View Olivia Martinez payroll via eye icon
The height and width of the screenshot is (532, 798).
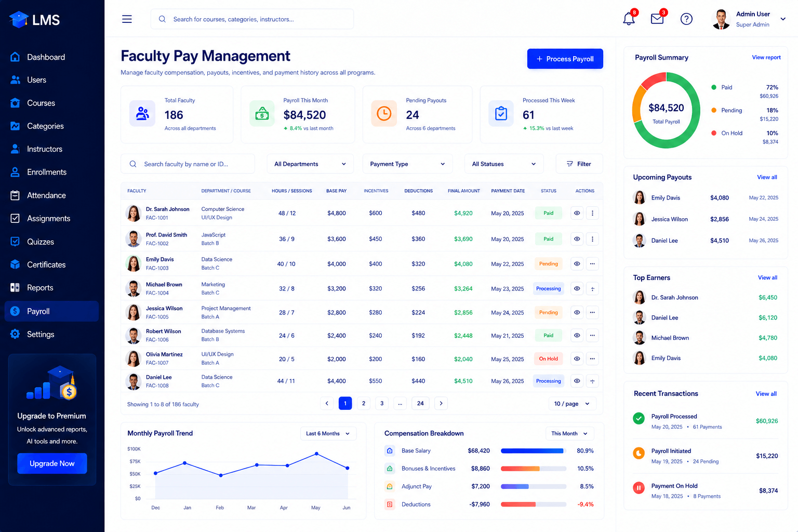[577, 359]
